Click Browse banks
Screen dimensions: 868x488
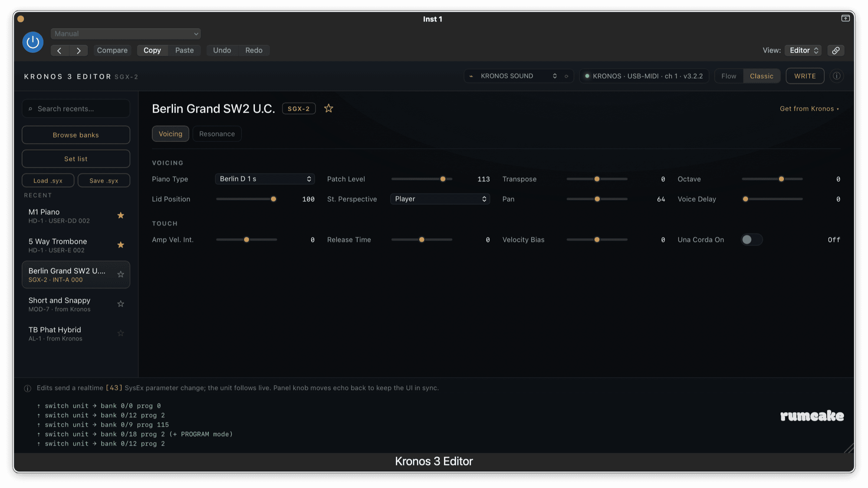(76, 135)
